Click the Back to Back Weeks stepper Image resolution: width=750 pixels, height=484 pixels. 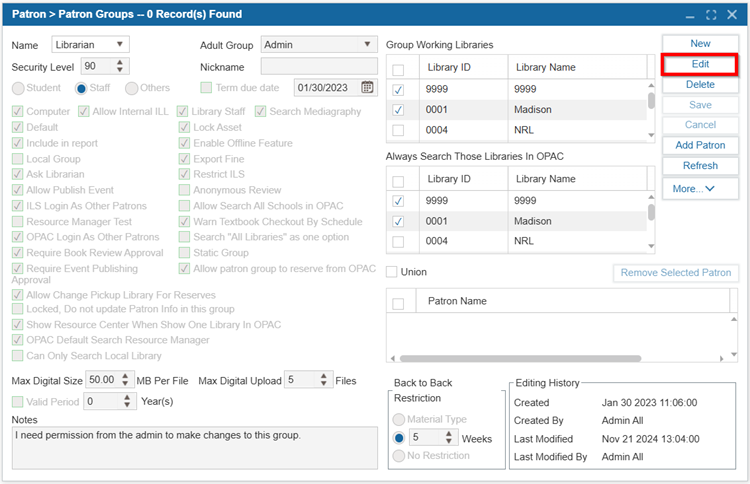(x=449, y=437)
